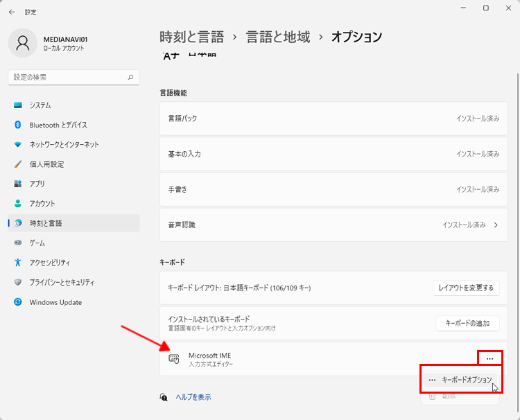Open プライバシーとセキュリティ settings

[x=73, y=282]
